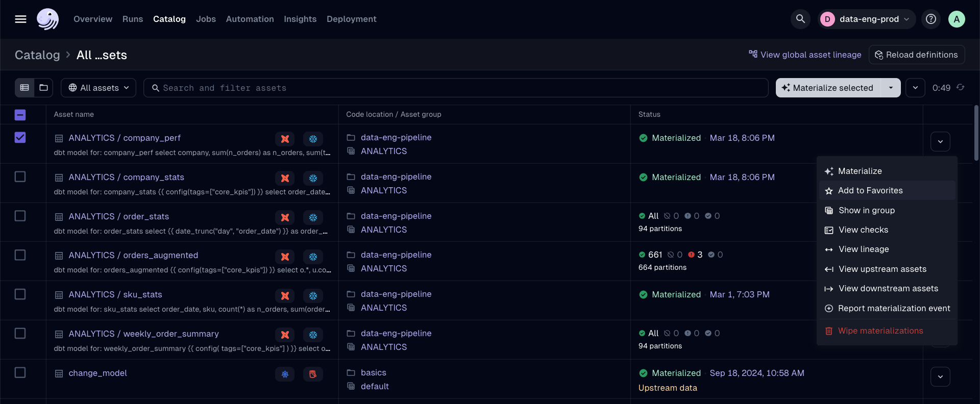Open the All assets filter dropdown
The height and width of the screenshot is (404, 980).
[x=99, y=88]
